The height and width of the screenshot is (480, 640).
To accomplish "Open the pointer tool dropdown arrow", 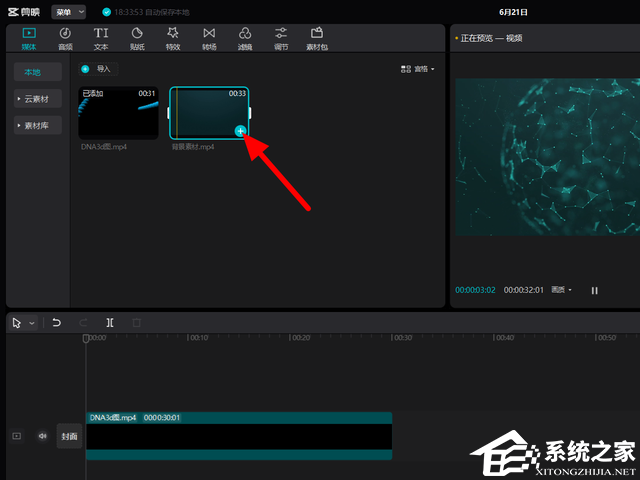I will click(32, 323).
